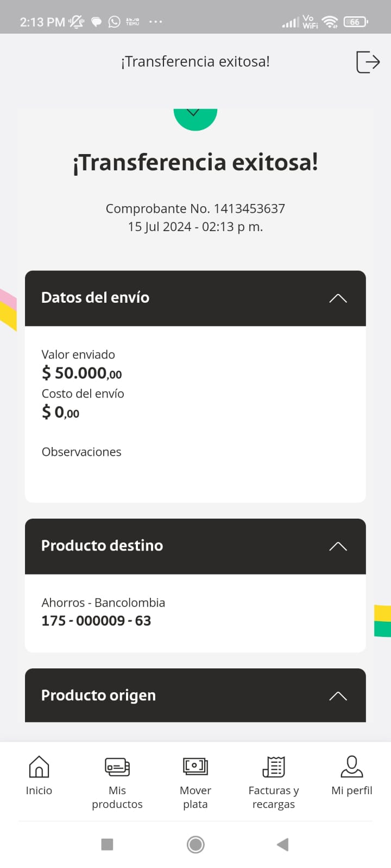Tap the Valor enviado $50.000,00 amount

(x=82, y=373)
